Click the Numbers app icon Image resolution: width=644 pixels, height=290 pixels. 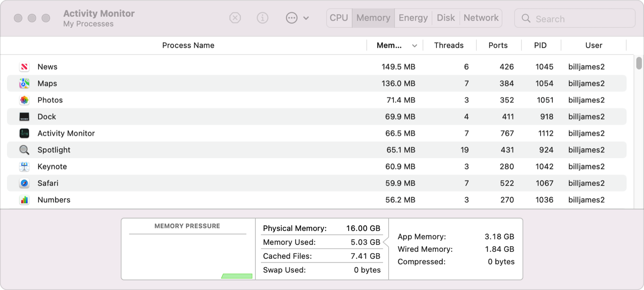coord(25,200)
